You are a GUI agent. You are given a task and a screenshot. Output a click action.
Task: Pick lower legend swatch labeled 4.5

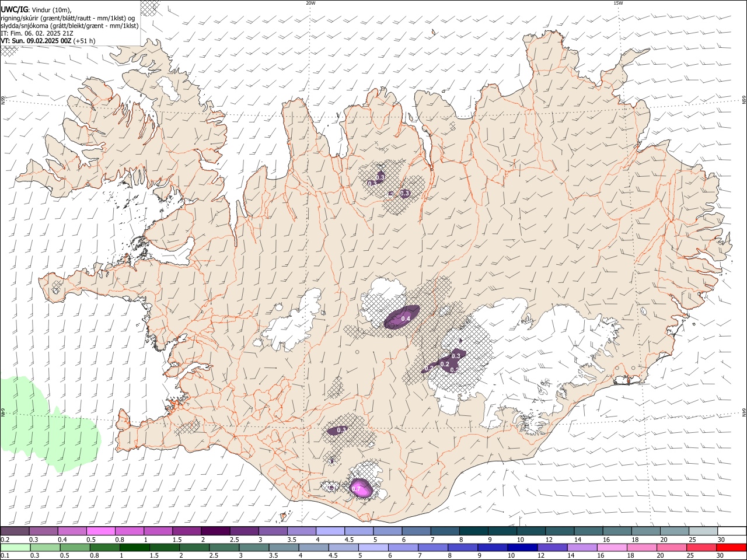click(344, 547)
